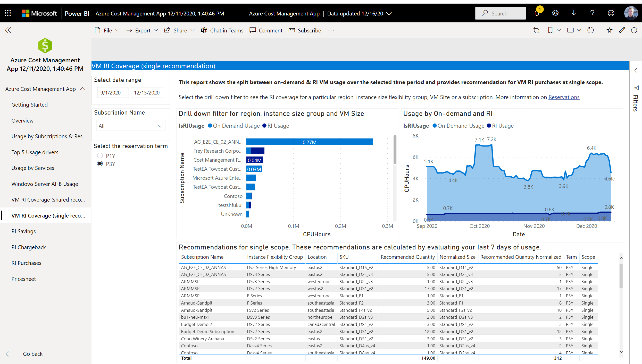Favorite this report with star icon
The height and width of the screenshot is (364, 642).
click(x=609, y=30)
